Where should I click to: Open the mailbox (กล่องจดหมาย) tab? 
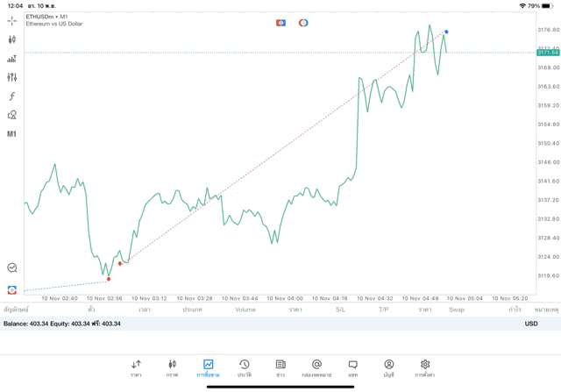[316, 368]
